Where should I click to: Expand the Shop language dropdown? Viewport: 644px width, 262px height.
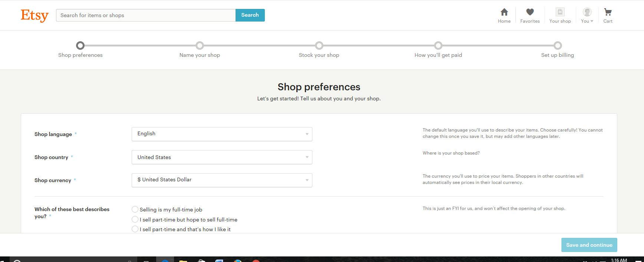click(x=222, y=134)
